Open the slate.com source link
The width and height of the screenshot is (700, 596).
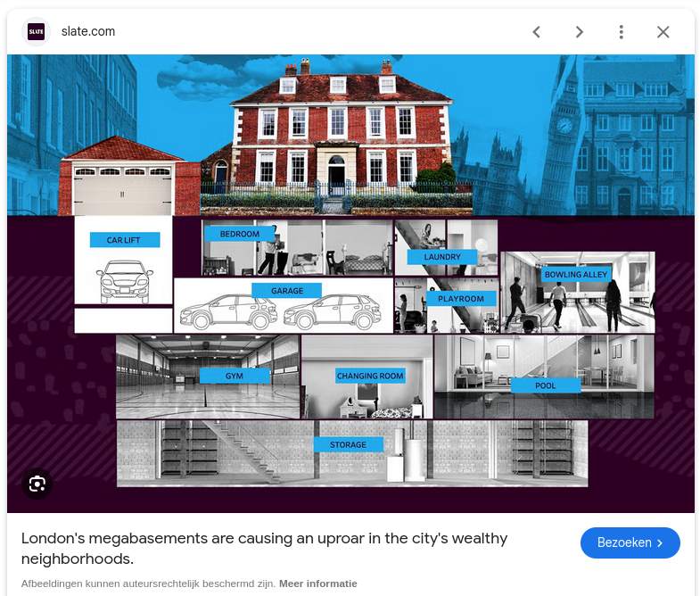coord(88,31)
